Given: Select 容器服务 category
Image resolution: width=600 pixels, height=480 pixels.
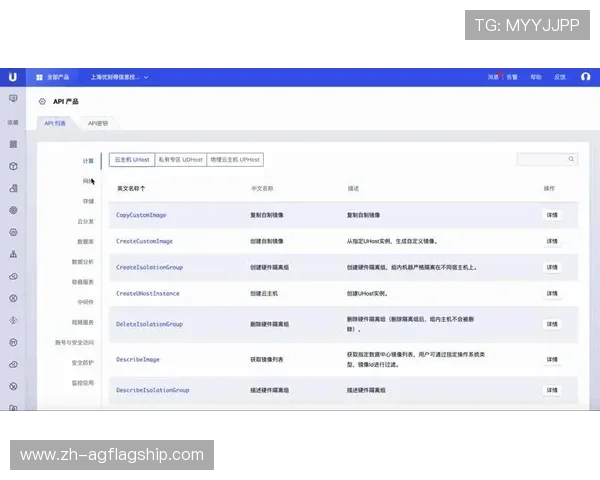Looking at the screenshot, I should [x=83, y=282].
